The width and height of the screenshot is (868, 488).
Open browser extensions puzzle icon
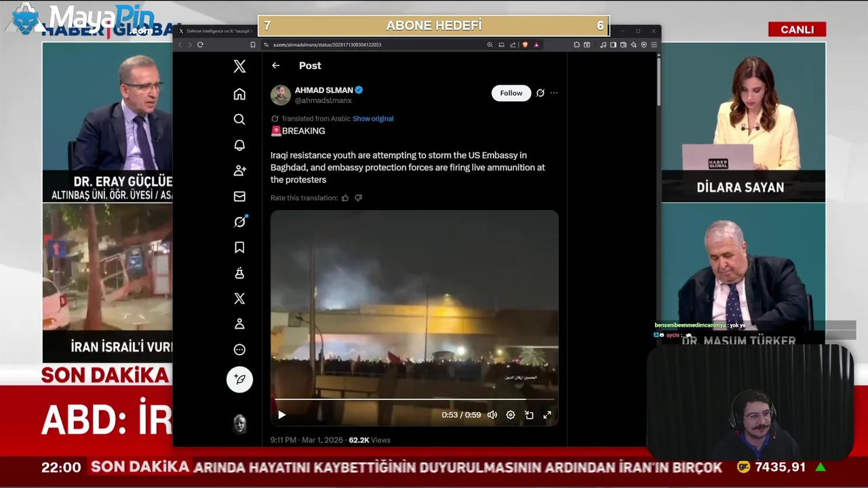pos(576,45)
